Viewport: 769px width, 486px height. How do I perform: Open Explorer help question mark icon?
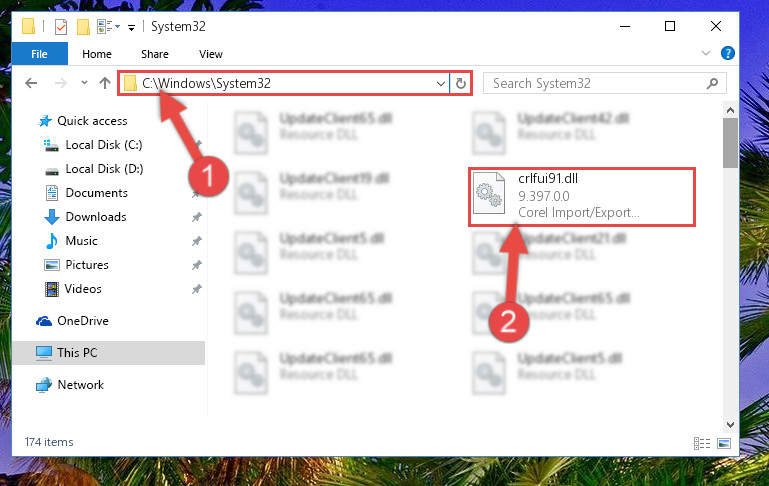[x=728, y=53]
